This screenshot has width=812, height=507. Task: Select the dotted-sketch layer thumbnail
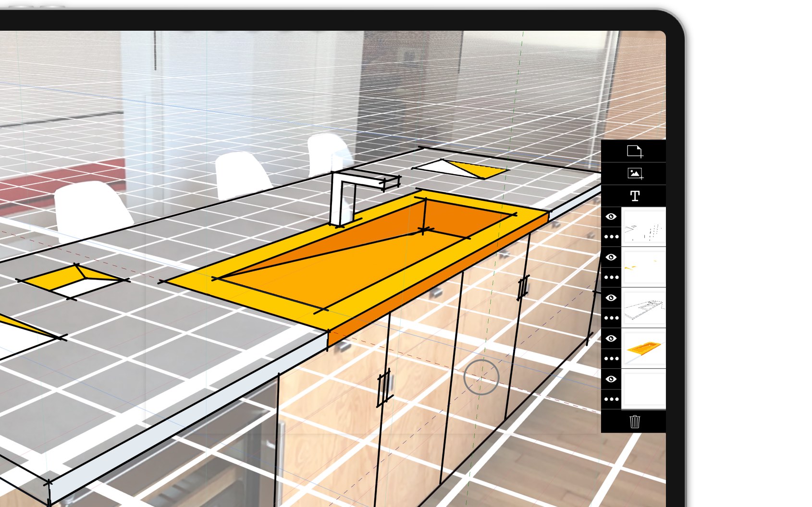point(644,226)
